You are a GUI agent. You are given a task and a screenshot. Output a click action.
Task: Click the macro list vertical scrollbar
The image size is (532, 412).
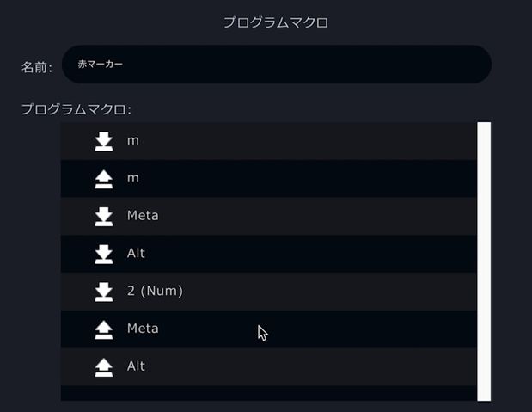click(484, 261)
